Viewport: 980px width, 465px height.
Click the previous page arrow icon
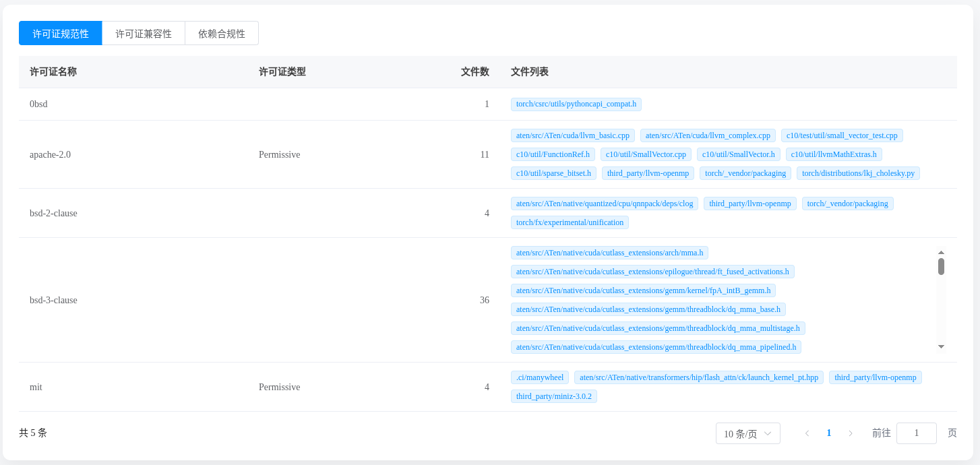pyautogui.click(x=807, y=433)
